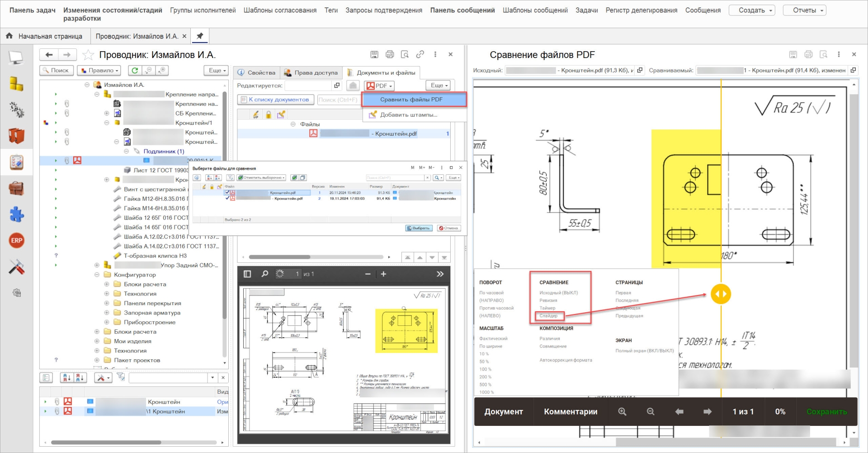
Task: Click the print icon in Проводник header
Action: click(x=390, y=54)
